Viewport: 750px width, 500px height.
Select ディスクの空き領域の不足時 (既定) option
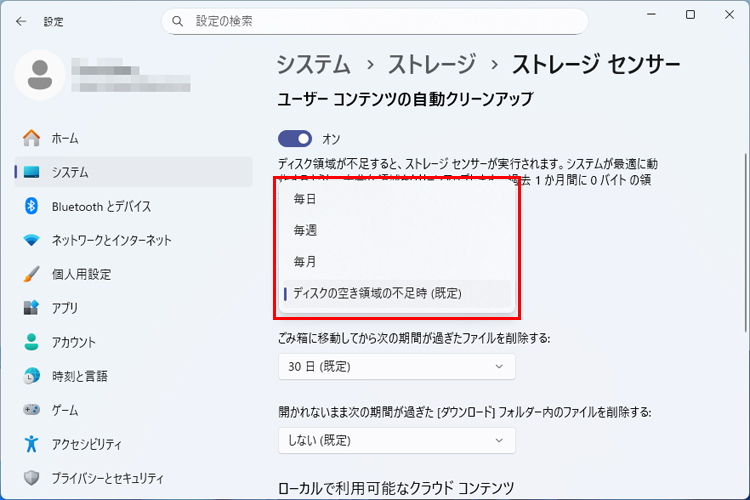[x=377, y=293]
